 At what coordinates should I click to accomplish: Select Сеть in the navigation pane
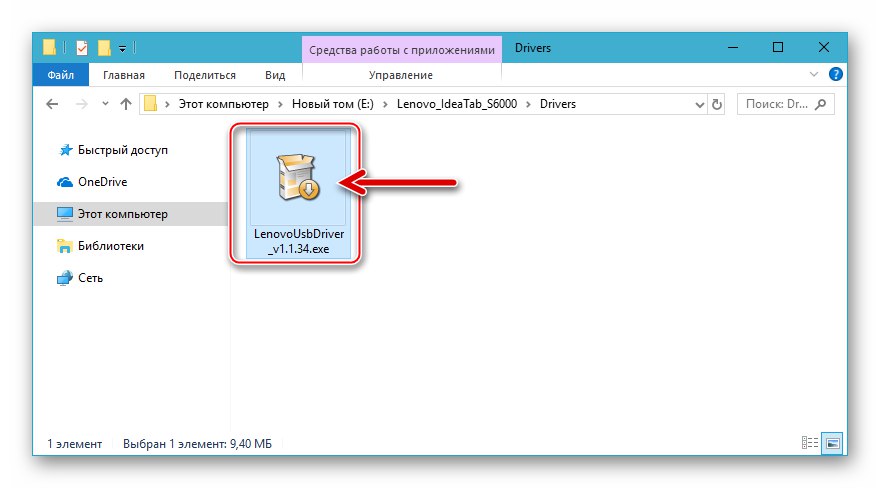tap(90, 278)
